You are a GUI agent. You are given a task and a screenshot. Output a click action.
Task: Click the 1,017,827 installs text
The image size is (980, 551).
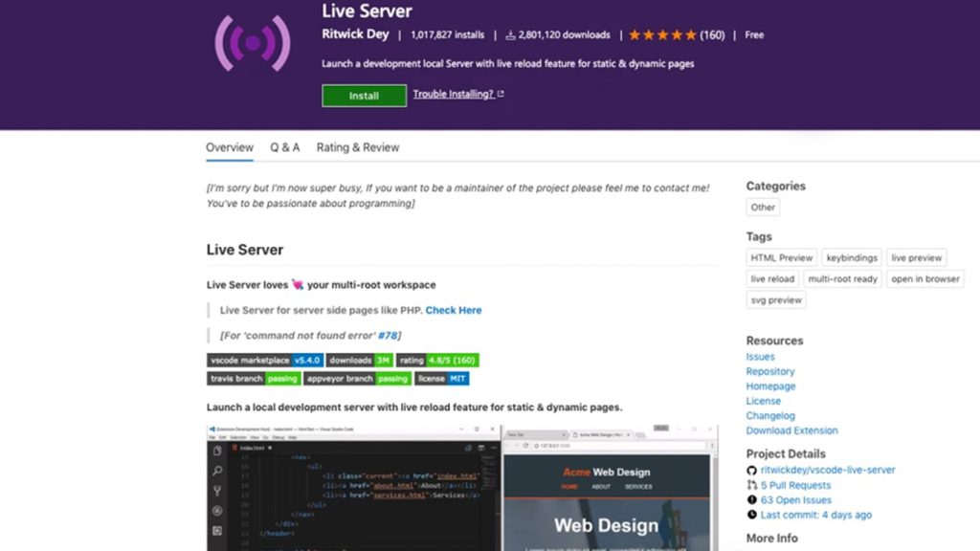(x=448, y=35)
